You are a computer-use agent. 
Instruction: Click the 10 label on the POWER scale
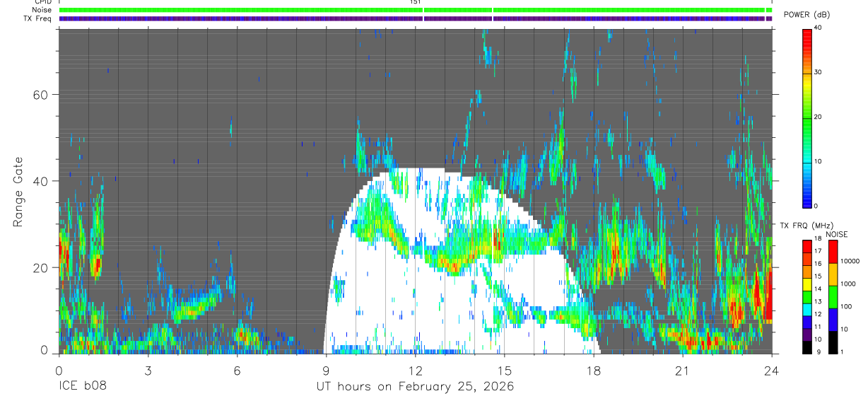tap(819, 161)
